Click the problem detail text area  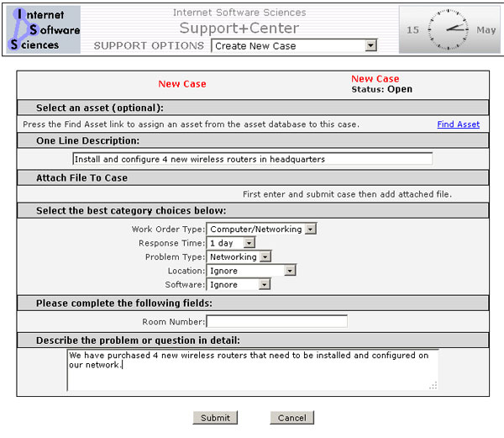click(x=253, y=370)
